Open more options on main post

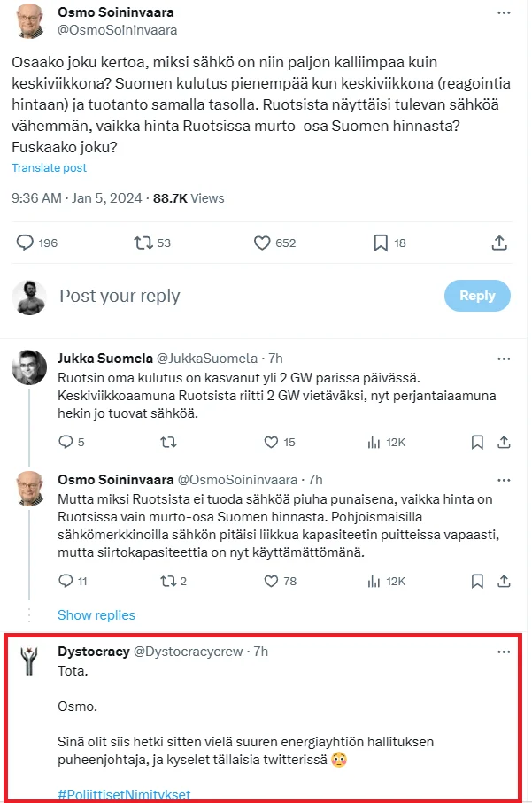pyautogui.click(x=504, y=13)
